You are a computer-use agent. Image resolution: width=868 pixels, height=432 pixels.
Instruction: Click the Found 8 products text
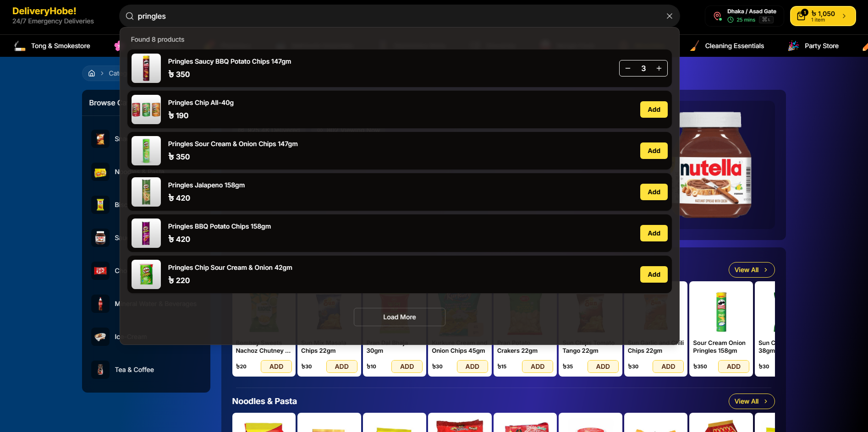tap(158, 39)
